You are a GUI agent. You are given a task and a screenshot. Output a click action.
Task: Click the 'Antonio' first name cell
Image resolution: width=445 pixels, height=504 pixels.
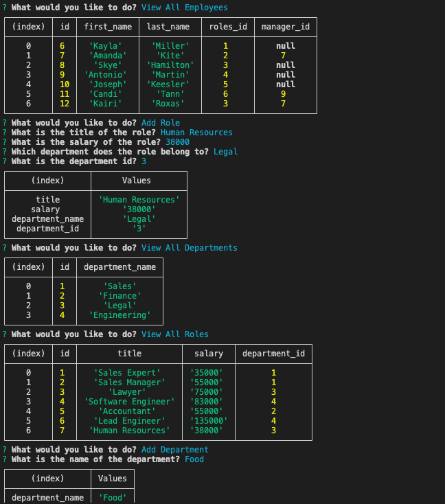tap(106, 75)
